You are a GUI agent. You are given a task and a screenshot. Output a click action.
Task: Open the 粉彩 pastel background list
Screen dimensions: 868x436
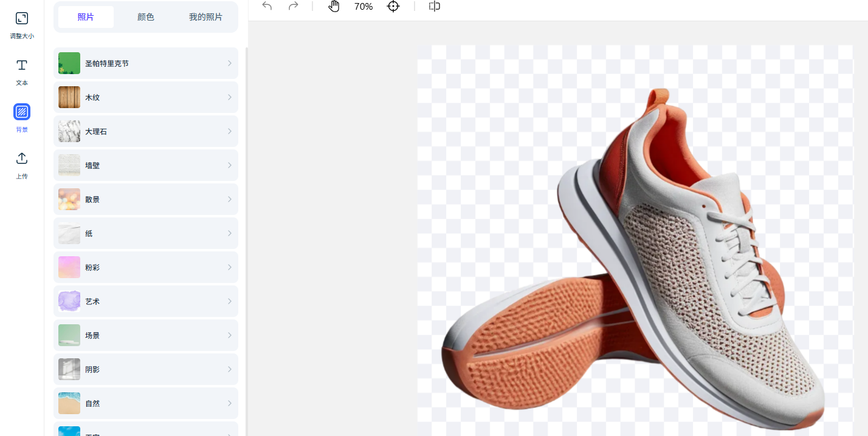coord(146,267)
